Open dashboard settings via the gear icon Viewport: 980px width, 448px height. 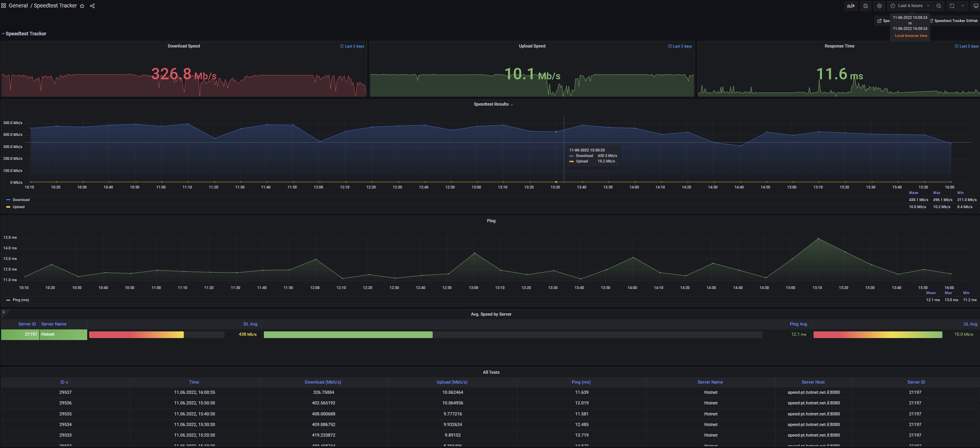coord(879,6)
